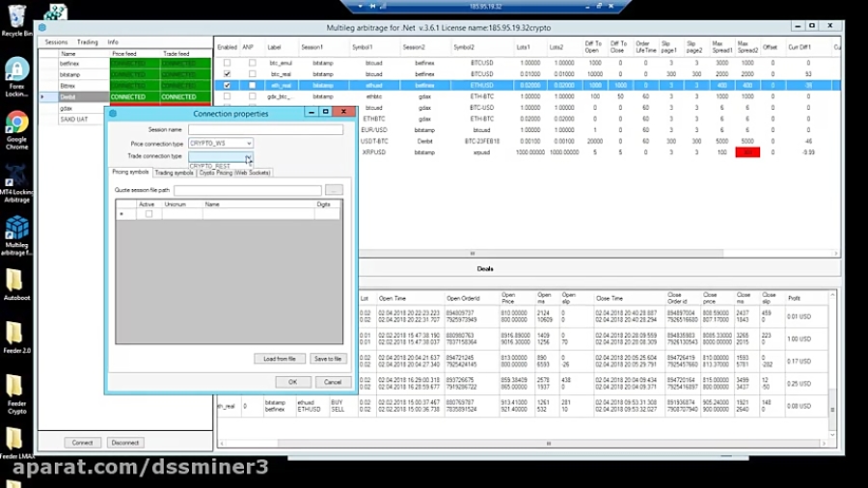Toggle ANP checkbox on gdx_btc row

(x=253, y=96)
